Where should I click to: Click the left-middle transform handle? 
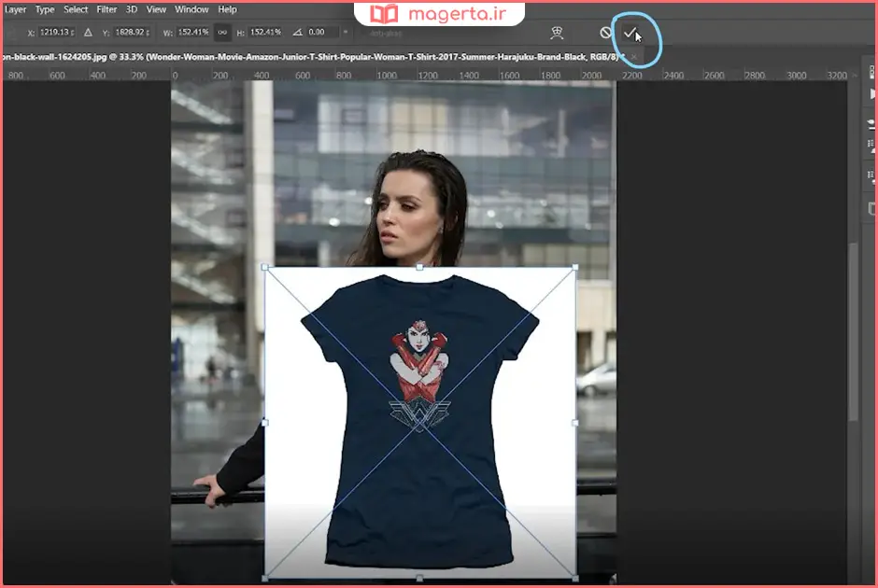(x=265, y=423)
